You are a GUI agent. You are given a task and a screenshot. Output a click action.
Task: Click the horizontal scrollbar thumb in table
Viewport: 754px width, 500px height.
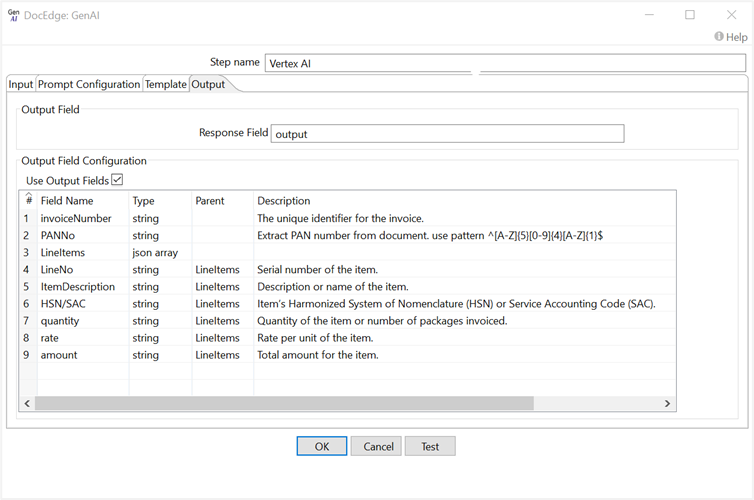tap(284, 403)
